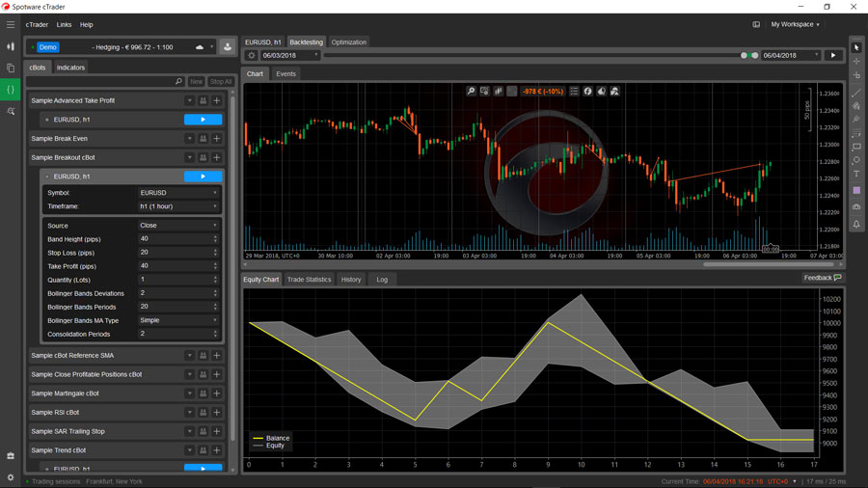Open the Help menu
This screenshot has width=868, height=488.
87,25
